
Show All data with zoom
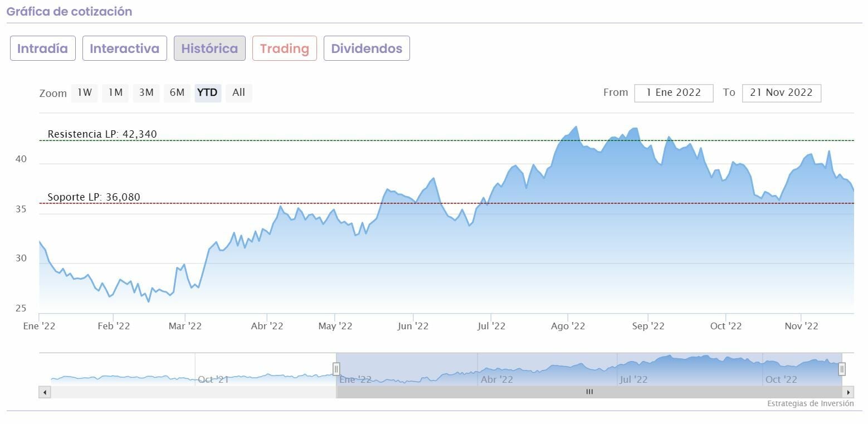[x=238, y=92]
